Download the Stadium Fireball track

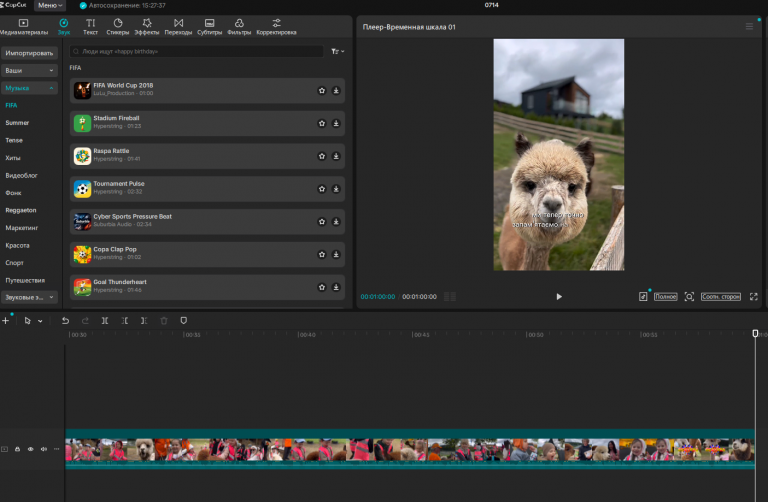[x=336, y=123]
